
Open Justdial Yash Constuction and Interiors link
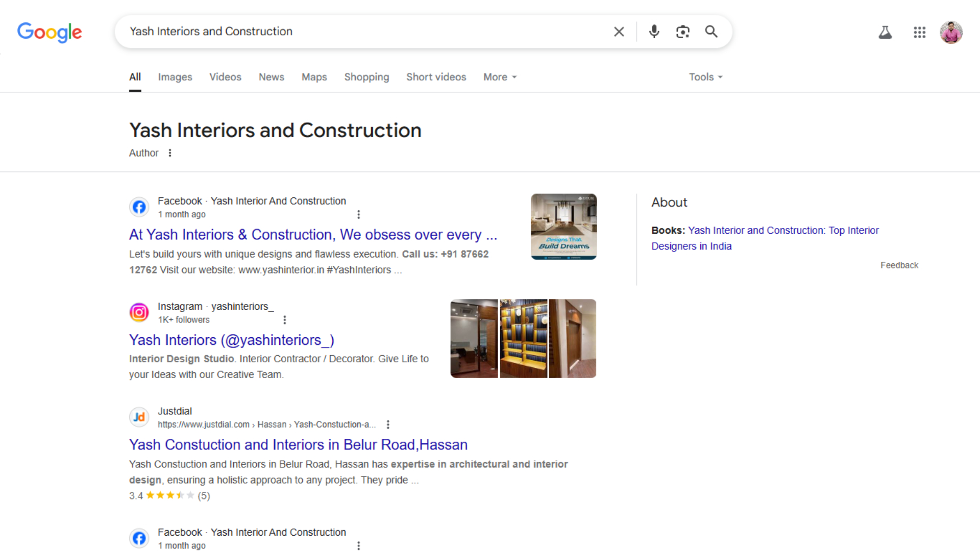tap(298, 445)
